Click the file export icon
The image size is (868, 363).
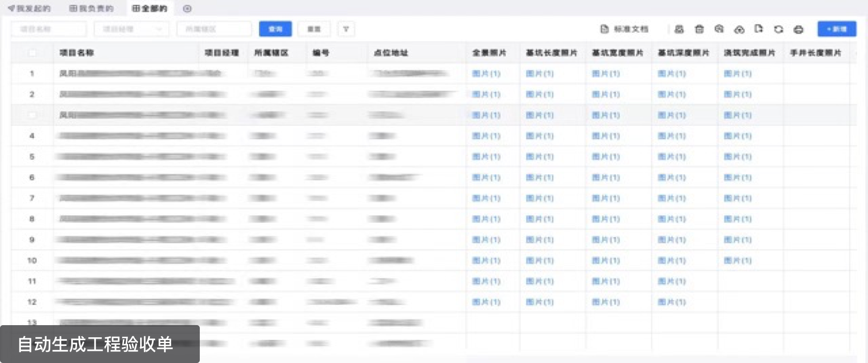point(758,29)
